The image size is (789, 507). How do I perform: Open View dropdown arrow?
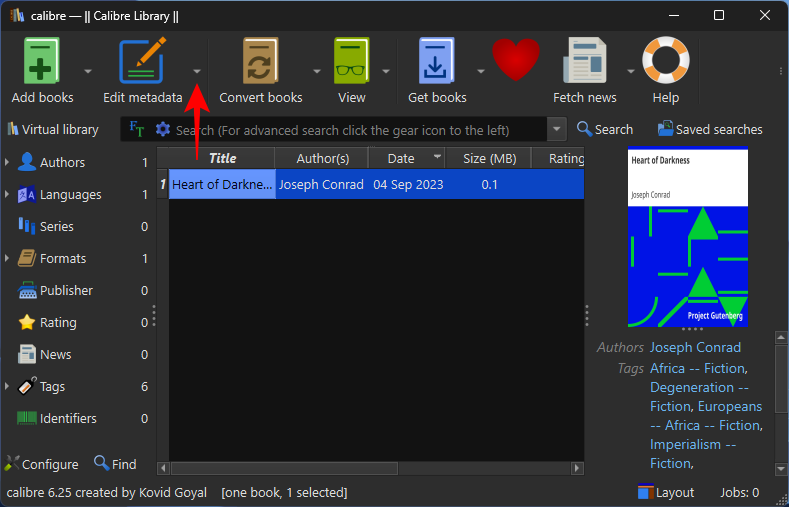[x=386, y=71]
